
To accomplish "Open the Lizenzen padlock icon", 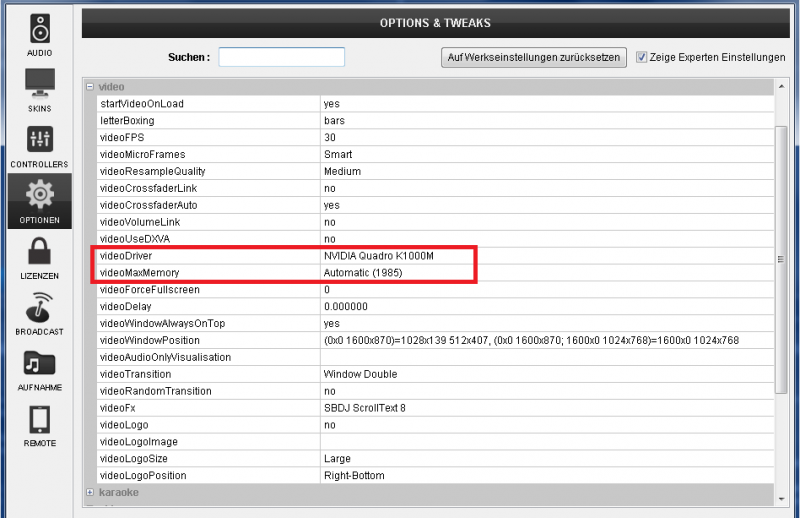I will click(x=40, y=251).
